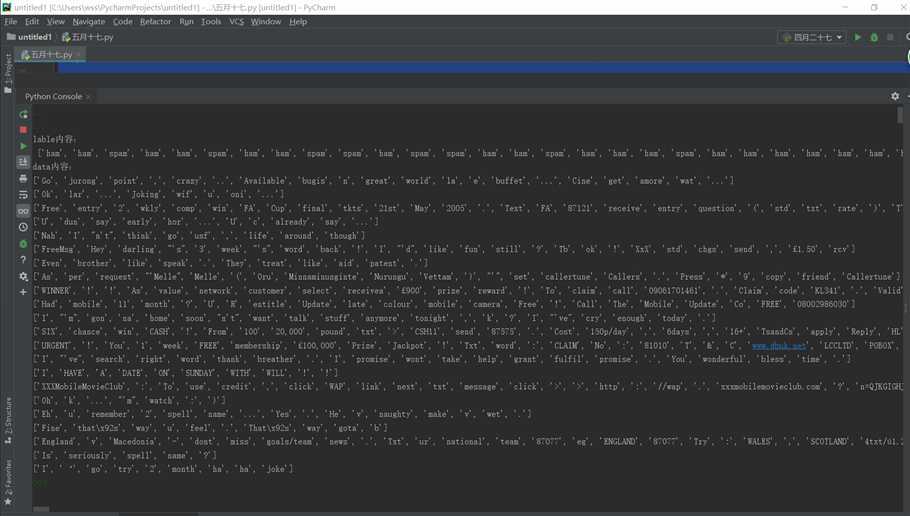
Task: Click the PyCharm logo in the title bar
Action: click(6, 7)
